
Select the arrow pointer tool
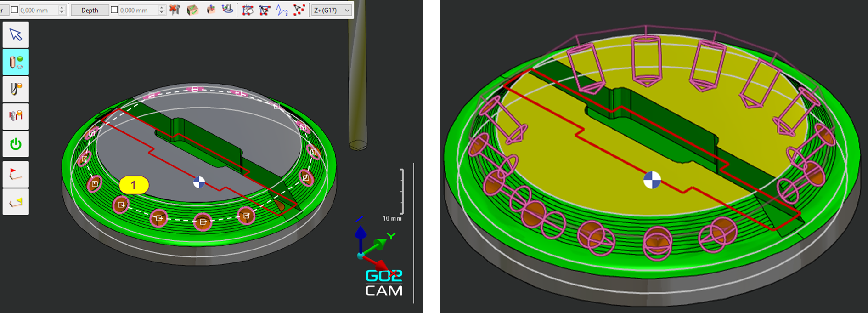click(x=16, y=35)
